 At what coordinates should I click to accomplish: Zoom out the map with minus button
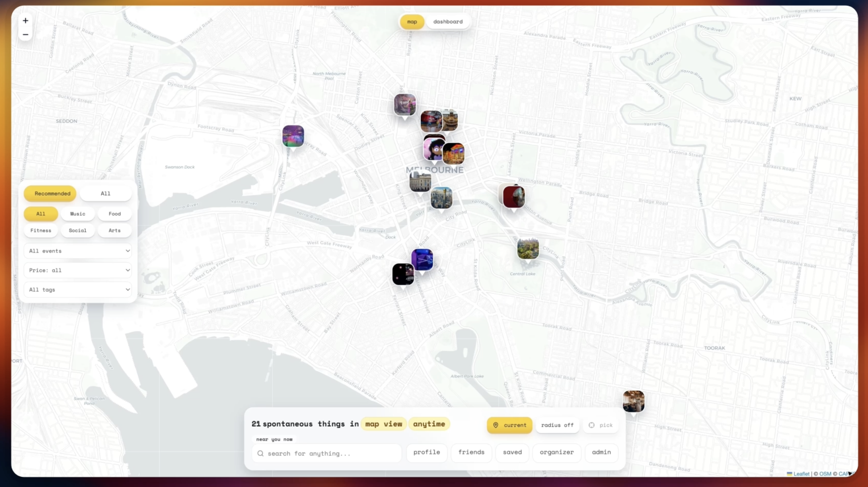[x=25, y=35]
